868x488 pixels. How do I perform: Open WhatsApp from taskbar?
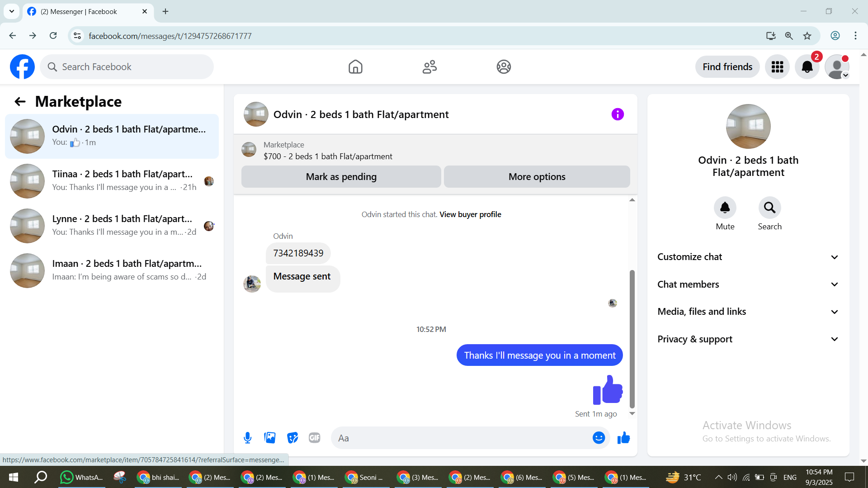click(x=82, y=477)
